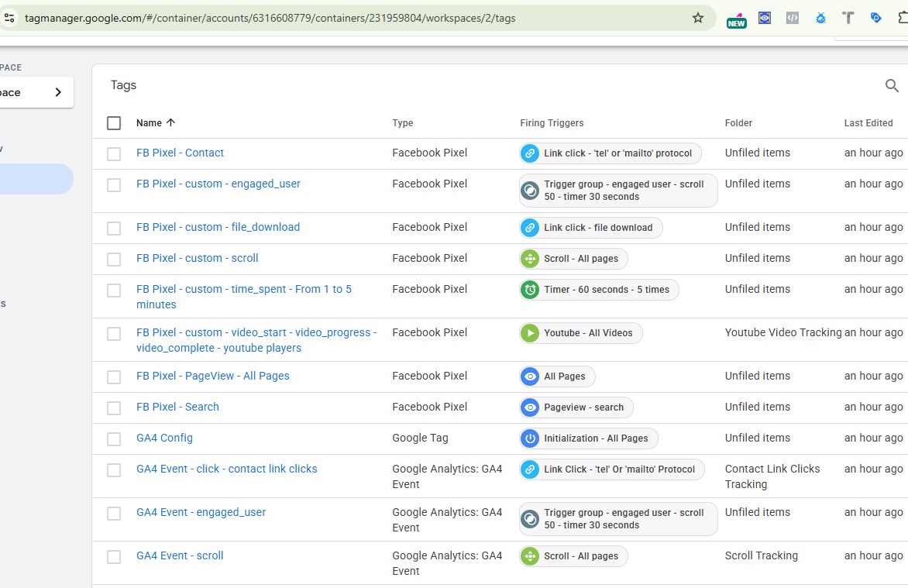Select all tags with header checkbox
The image size is (908, 588).
(x=114, y=123)
